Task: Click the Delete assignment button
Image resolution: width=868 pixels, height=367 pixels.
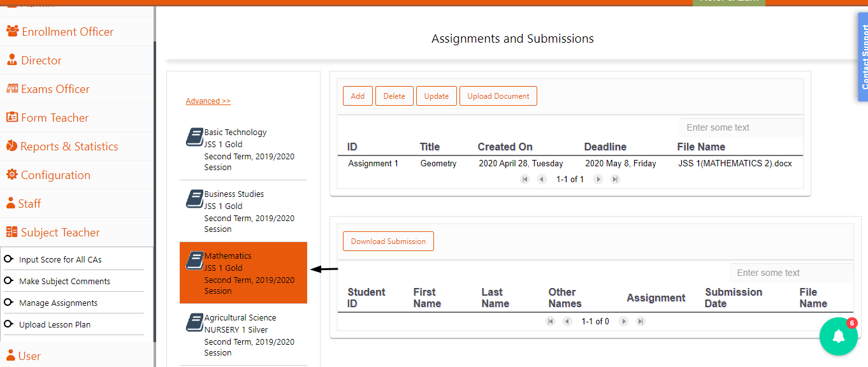Action: pos(394,96)
